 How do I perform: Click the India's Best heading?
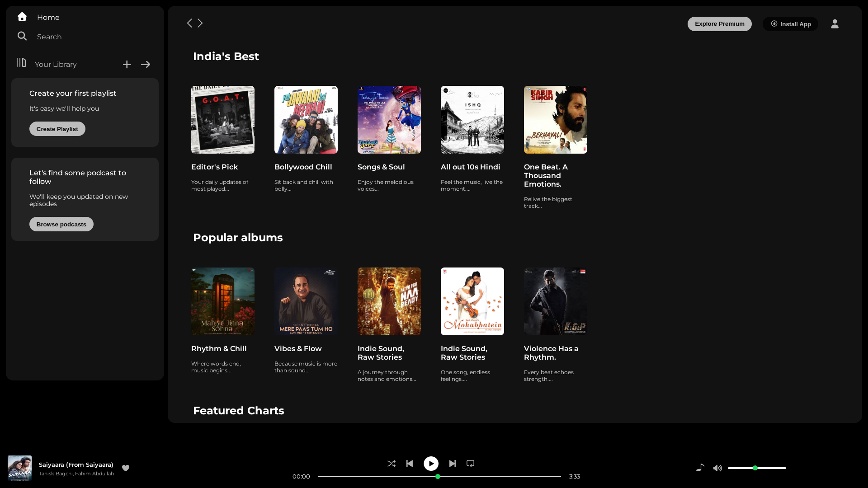[226, 56]
